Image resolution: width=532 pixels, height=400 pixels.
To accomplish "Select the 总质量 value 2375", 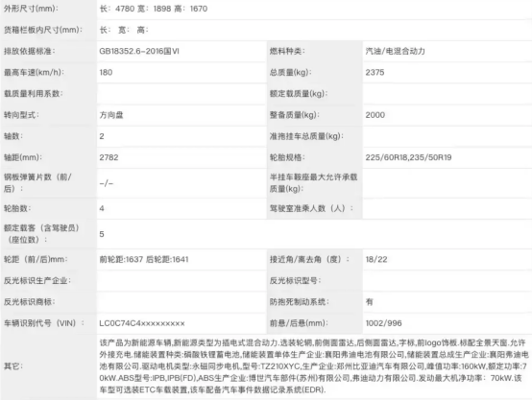I will pos(375,73).
